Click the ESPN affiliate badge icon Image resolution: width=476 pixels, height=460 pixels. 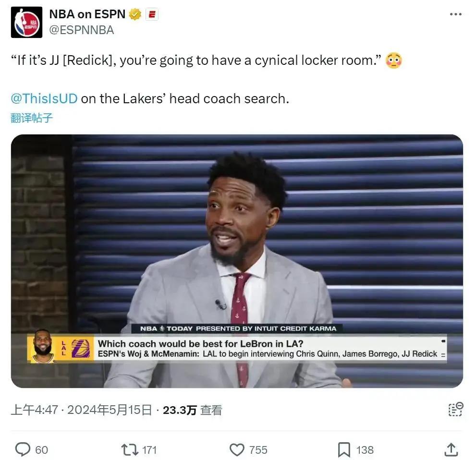pos(152,14)
